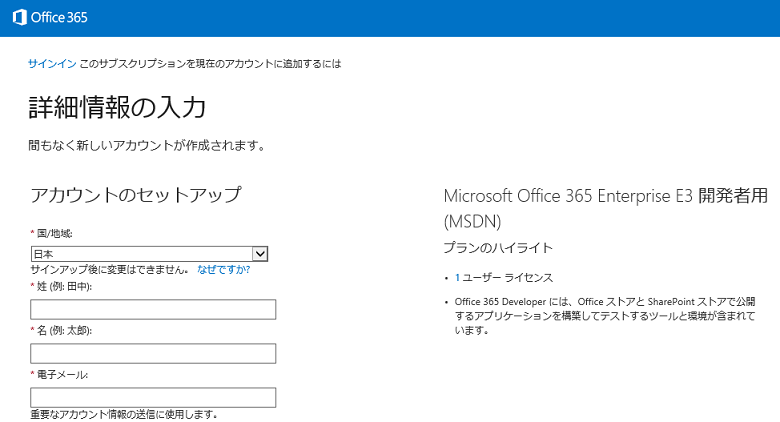
Task: Click the 電子メール field label
Action: pos(62,375)
